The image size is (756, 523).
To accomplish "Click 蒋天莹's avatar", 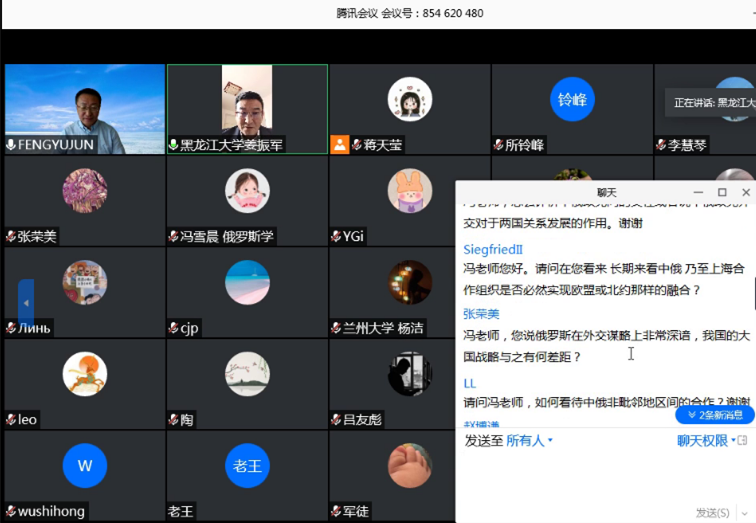I will (410, 99).
